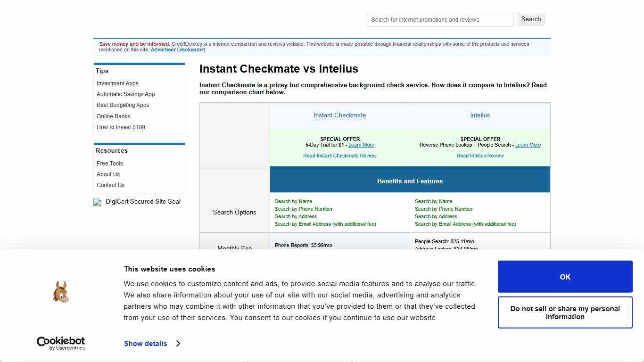The image size is (644, 362).
Task: Click inside the search promotions input field
Action: point(439,19)
